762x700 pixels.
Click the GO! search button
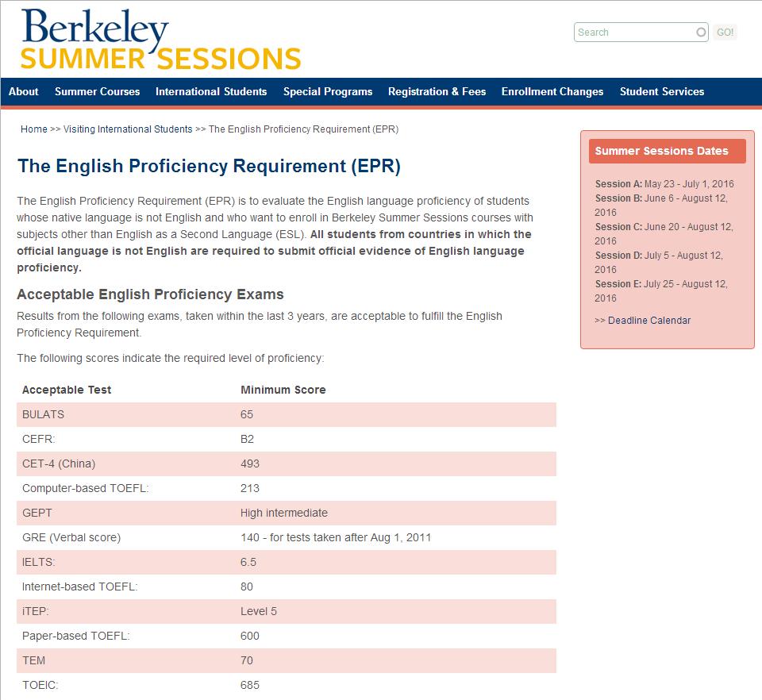725,32
